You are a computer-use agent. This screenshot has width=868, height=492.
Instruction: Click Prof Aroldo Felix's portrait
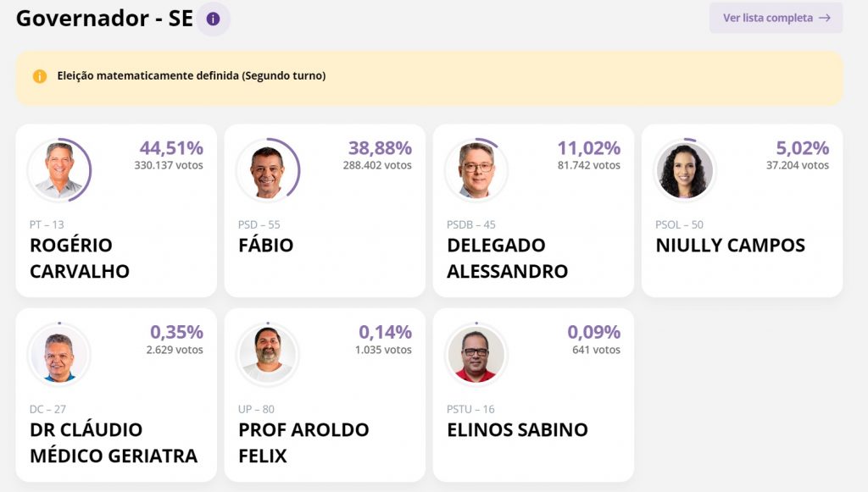pos(267,355)
